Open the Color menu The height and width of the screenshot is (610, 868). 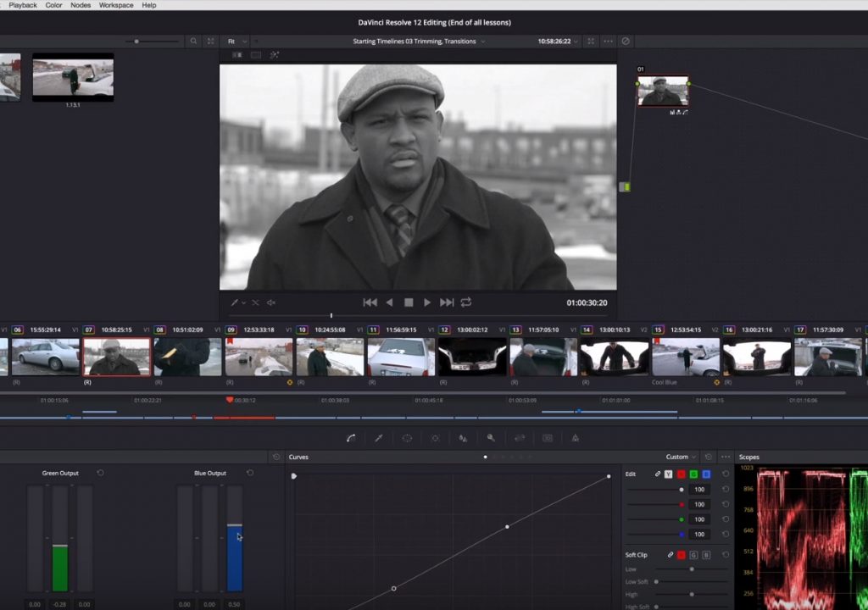pyautogui.click(x=53, y=5)
